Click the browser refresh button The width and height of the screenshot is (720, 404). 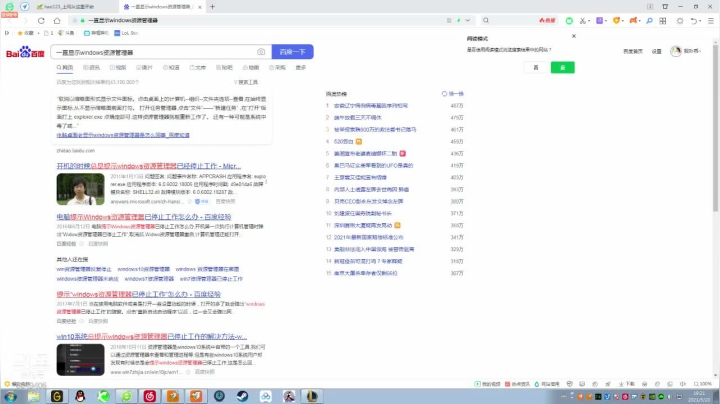(41, 21)
